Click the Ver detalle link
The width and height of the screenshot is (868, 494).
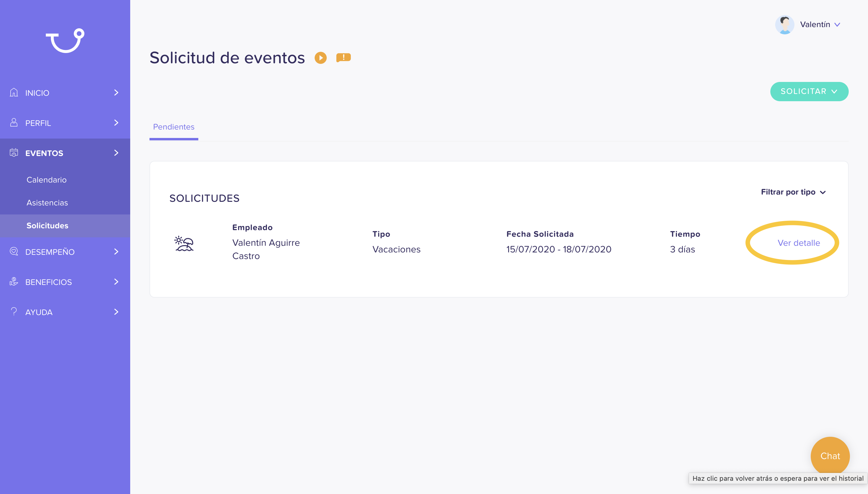coord(798,243)
